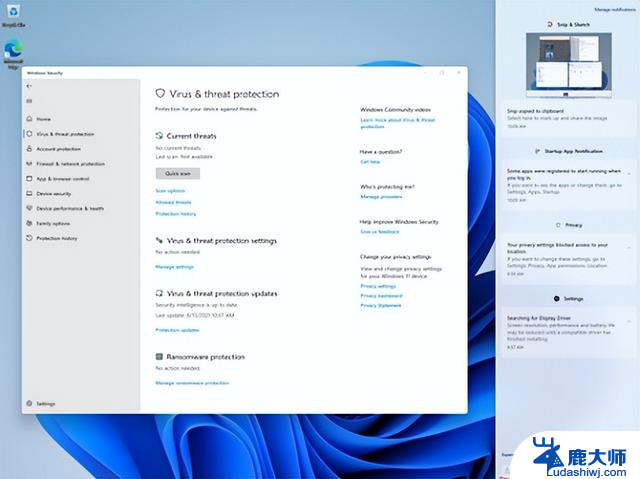Screen dimensions: 640x479
Task: Open the Protection updates link
Action: pos(177,330)
